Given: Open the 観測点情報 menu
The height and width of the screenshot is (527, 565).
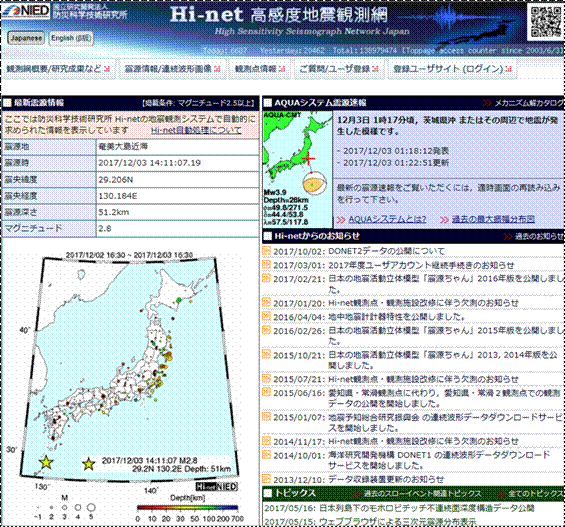Looking at the screenshot, I should tap(259, 68).
